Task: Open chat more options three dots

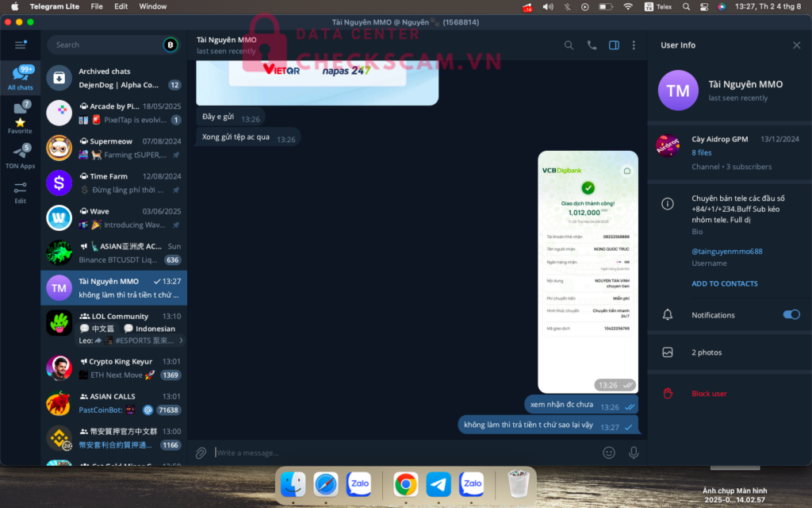Action: 634,45
